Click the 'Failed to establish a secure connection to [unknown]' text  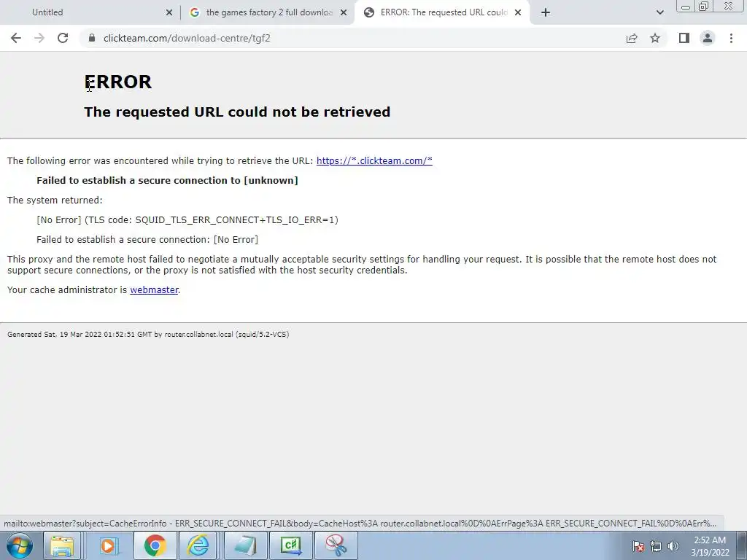coord(167,181)
